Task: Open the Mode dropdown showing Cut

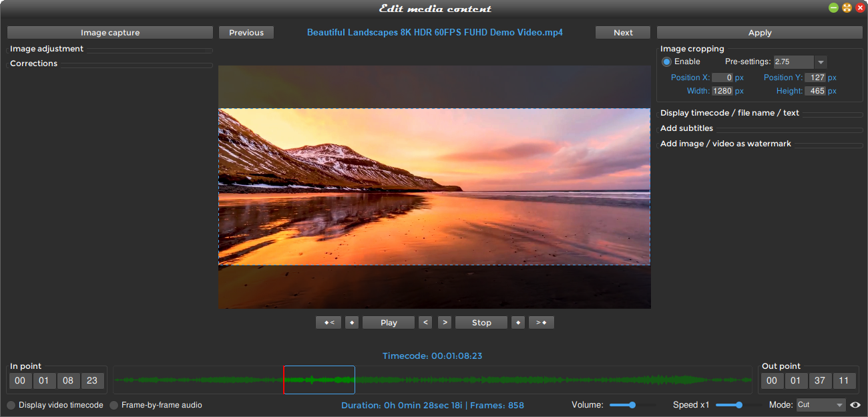Action: 821,405
